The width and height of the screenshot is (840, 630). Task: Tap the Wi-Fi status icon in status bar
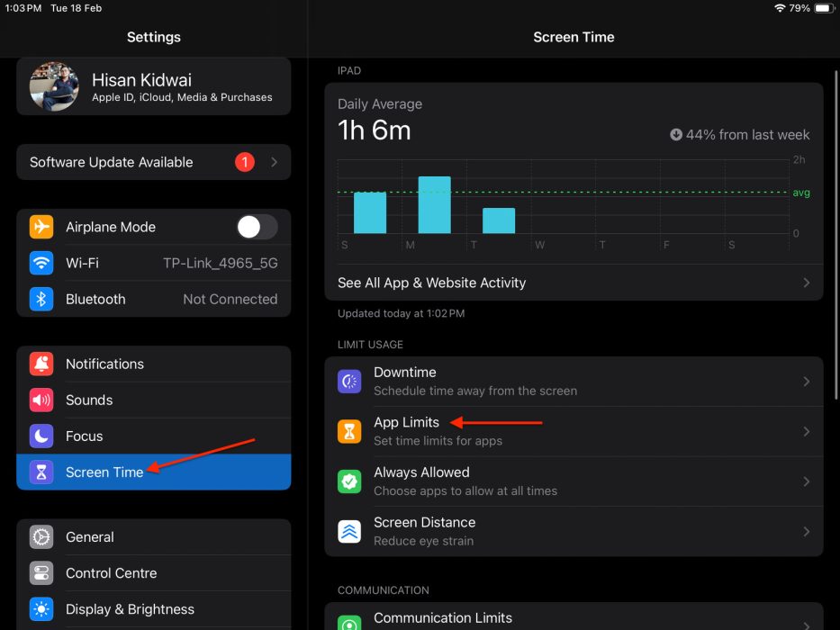coord(780,8)
